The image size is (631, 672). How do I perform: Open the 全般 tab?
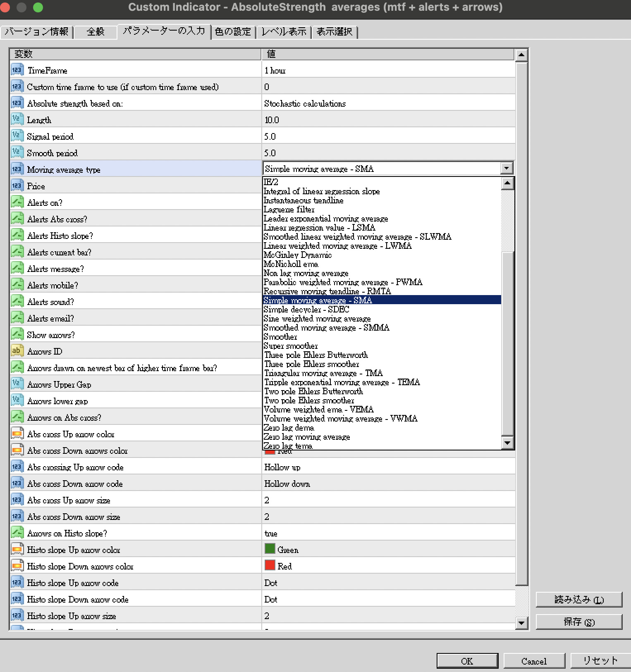coord(96,31)
